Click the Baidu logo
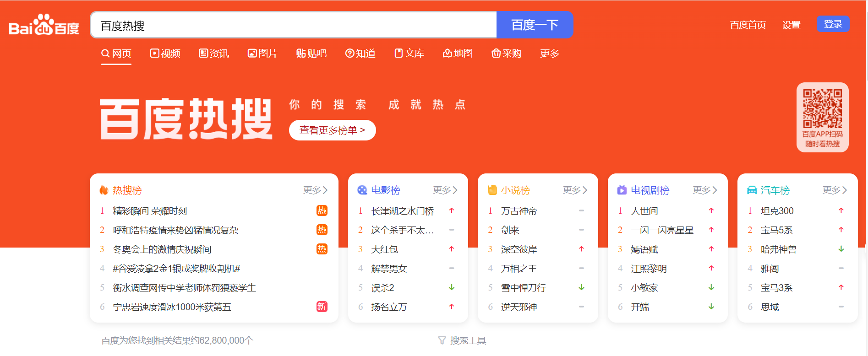The height and width of the screenshot is (356, 868). (x=44, y=25)
